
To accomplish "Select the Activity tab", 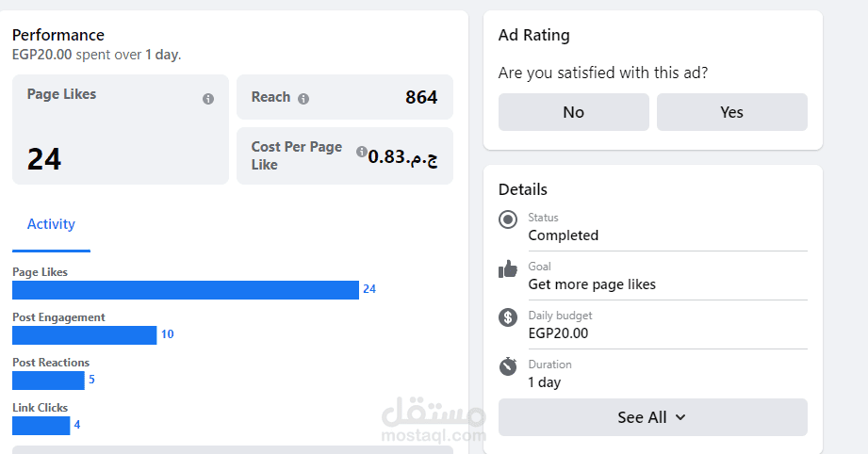I will 51,224.
